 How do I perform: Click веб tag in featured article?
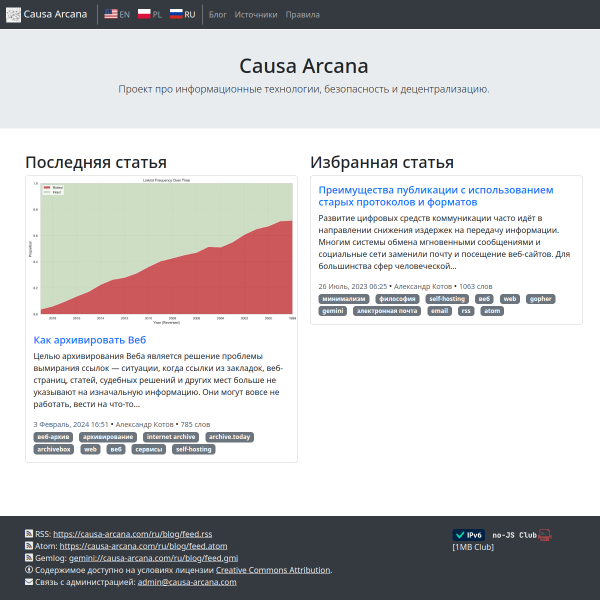[x=484, y=299]
